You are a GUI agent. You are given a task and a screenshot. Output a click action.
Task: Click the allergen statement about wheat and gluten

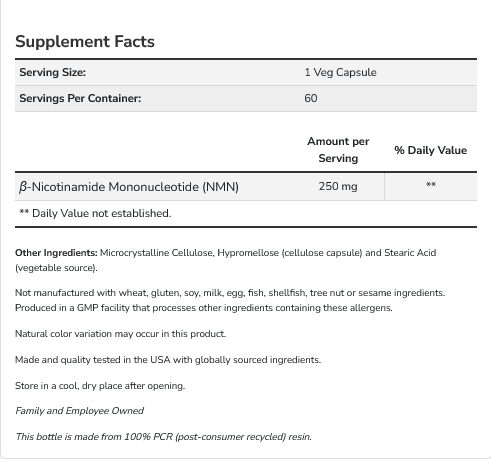click(230, 293)
